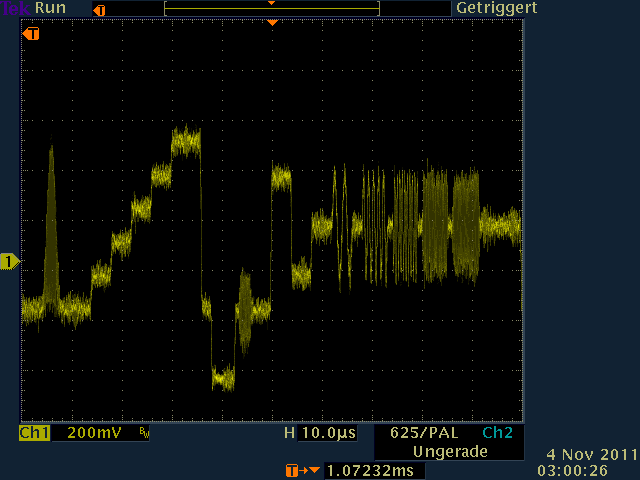
Task: Click the Ungerade field selection label
Action: pyautogui.click(x=450, y=452)
